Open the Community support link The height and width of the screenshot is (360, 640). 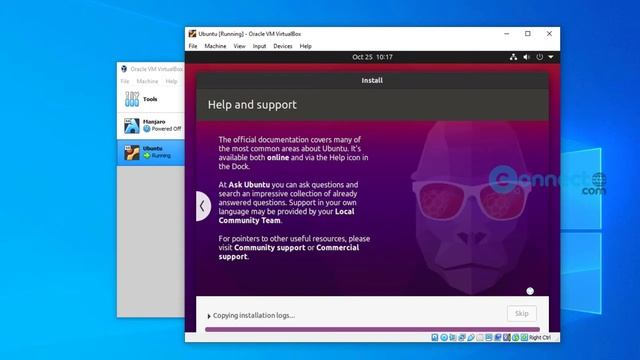[x=269, y=247]
